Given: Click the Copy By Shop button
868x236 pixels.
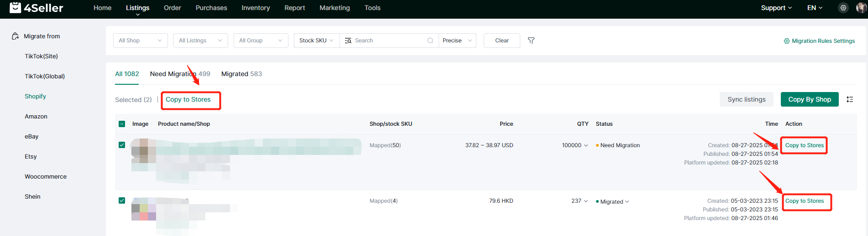Looking at the screenshot, I should click(810, 99).
